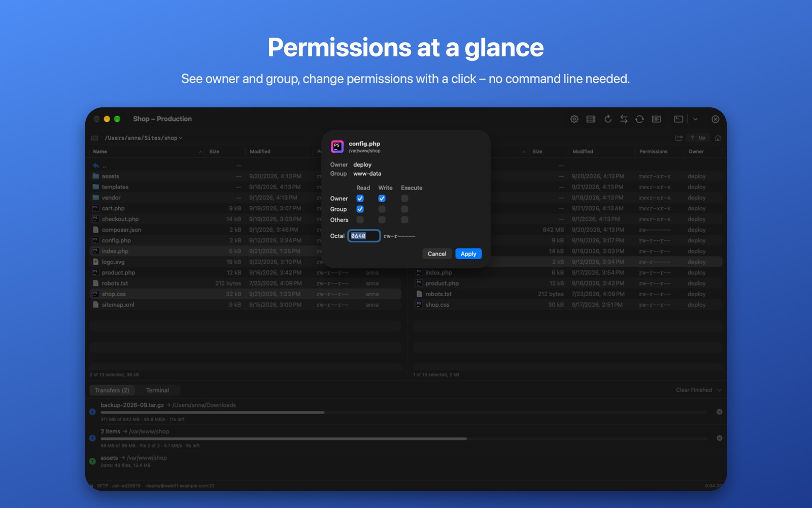Image resolution: width=812 pixels, height=508 pixels.
Task: Click the 2 items transfer progress bar
Action: tap(404, 438)
